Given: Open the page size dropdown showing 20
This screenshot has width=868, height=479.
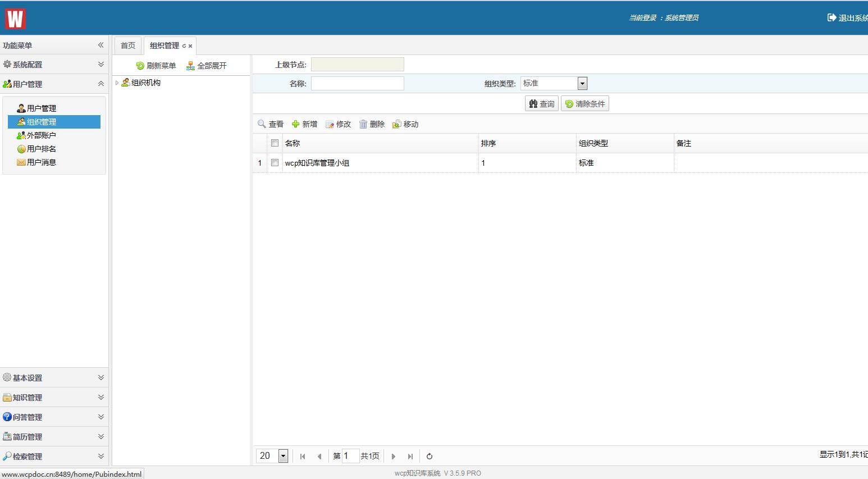Looking at the screenshot, I should click(283, 456).
